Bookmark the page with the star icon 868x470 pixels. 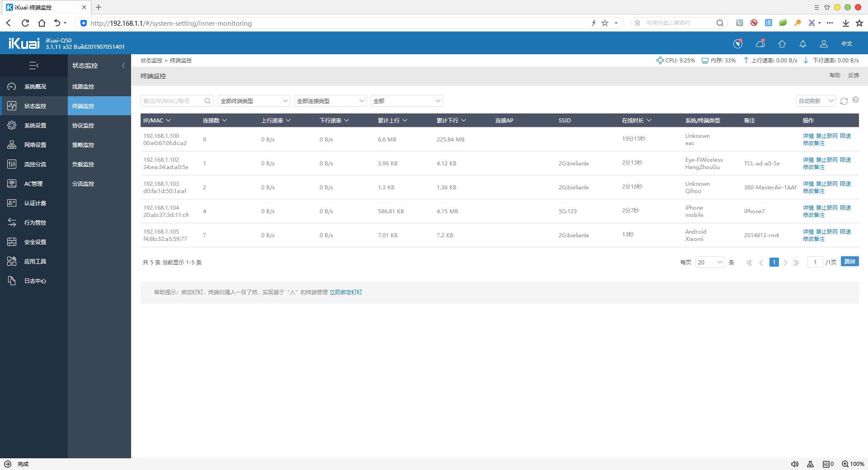tap(605, 23)
